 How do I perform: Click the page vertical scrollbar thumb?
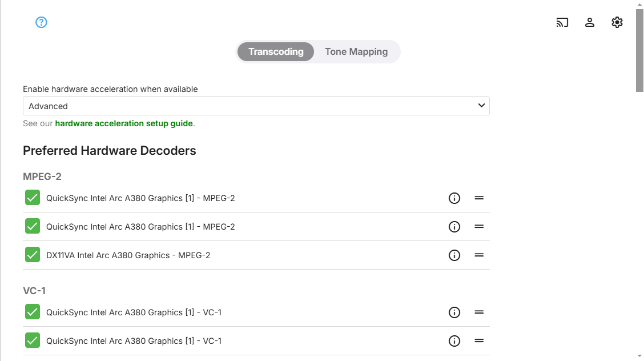(x=639, y=50)
